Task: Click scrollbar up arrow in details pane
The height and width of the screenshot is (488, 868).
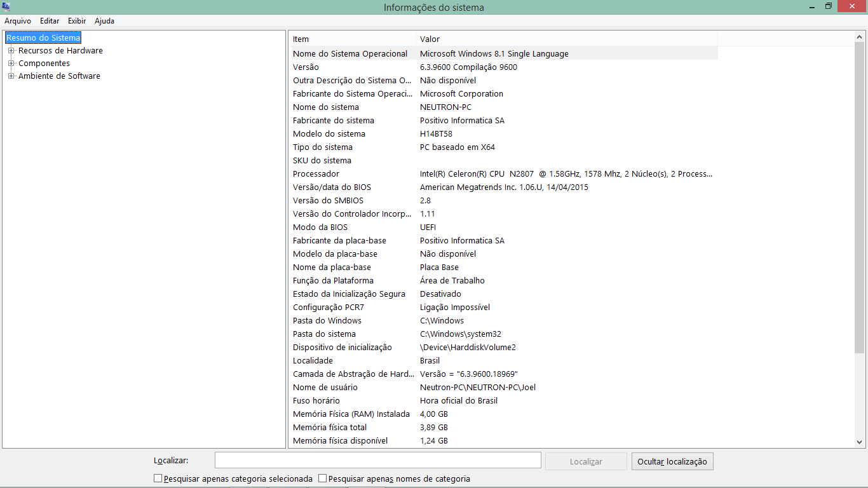Action: pyautogui.click(x=859, y=37)
